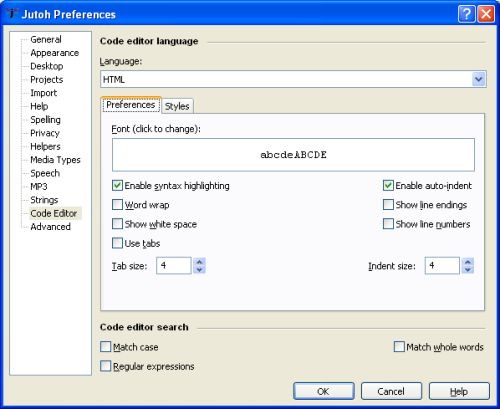Screen dimensions: 500x409
Task: Switch to the Styles tab
Action: [177, 106]
